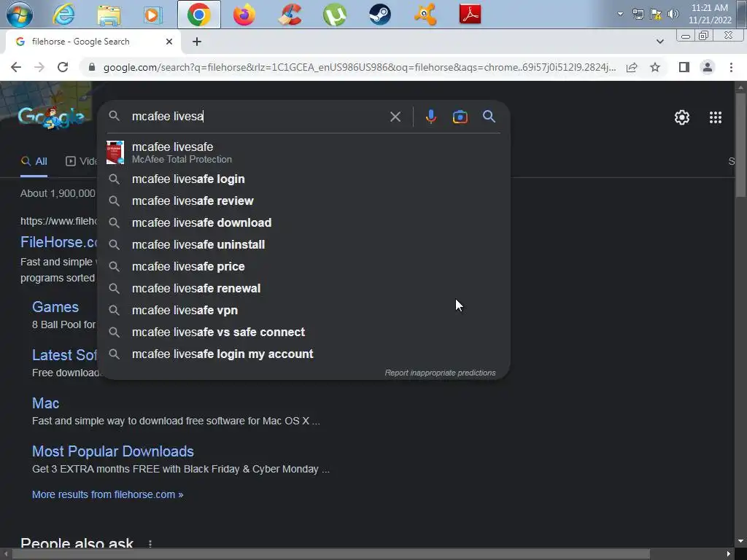The image size is (747, 560).
Task: Click the horizontal scrollbar at bottom
Action: click(x=331, y=554)
